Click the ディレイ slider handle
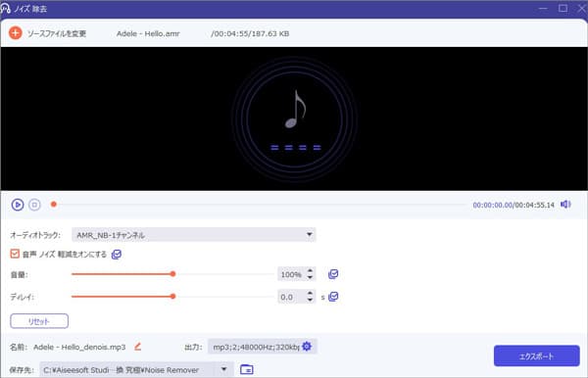 [x=172, y=297]
